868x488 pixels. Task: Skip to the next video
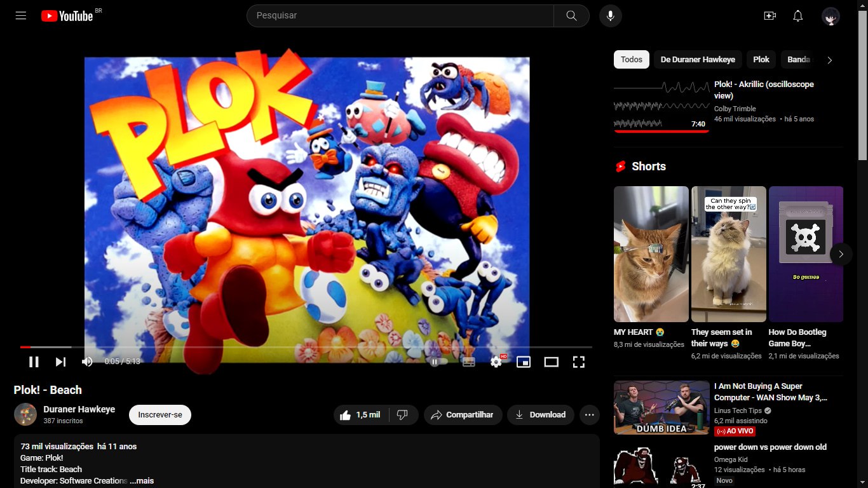pyautogui.click(x=60, y=362)
